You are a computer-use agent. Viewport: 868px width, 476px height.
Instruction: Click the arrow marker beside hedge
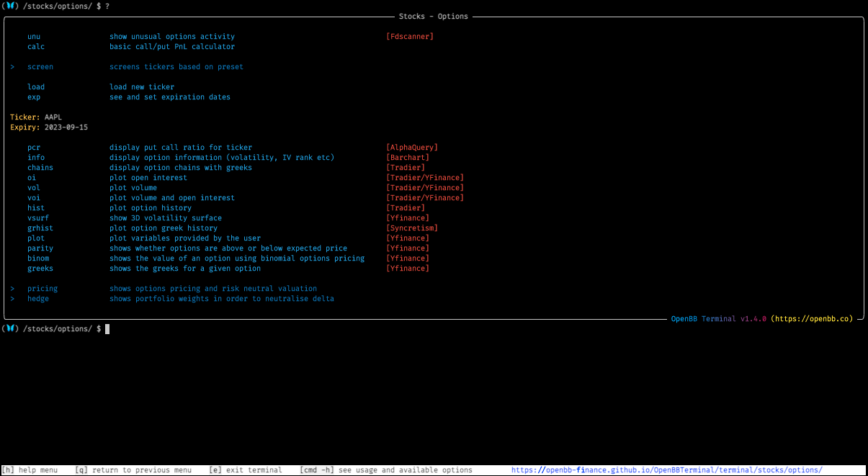tap(13, 299)
